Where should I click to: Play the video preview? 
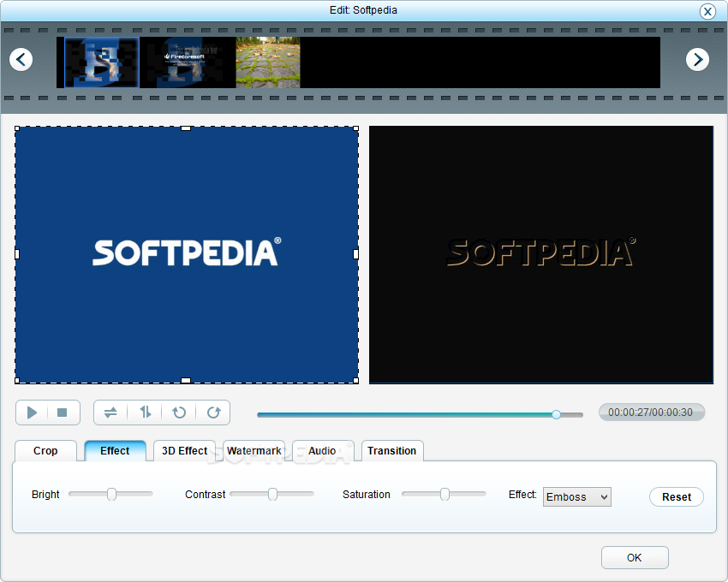[x=32, y=413]
